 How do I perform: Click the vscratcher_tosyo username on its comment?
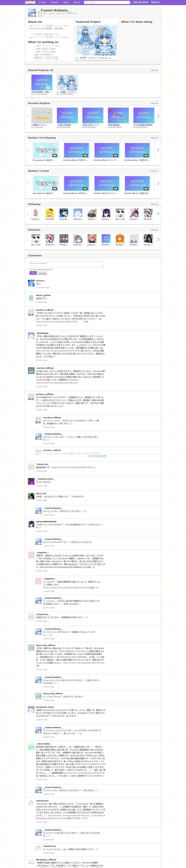[45, 707]
